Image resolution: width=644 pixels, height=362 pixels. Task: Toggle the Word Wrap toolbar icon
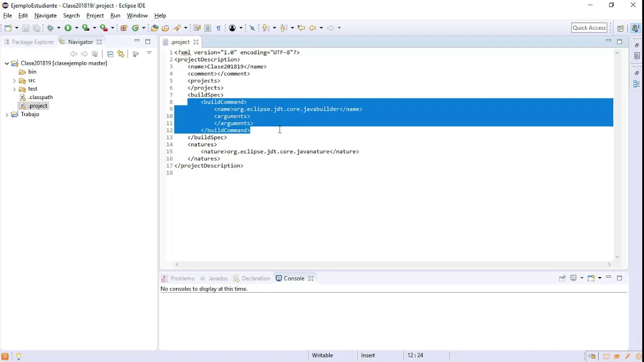[x=197, y=28]
